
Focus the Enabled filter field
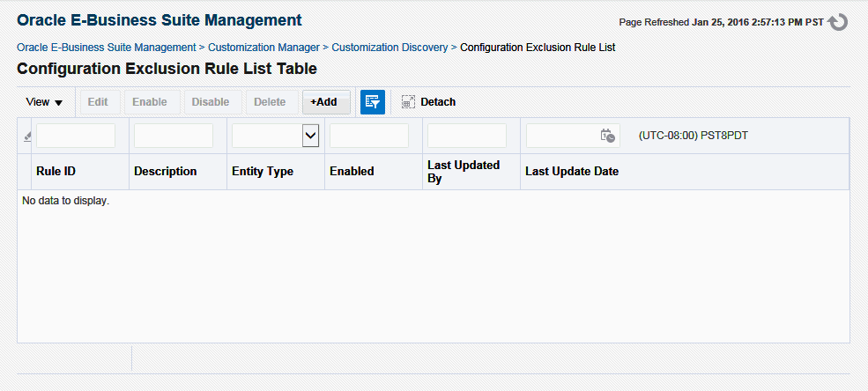[369, 136]
